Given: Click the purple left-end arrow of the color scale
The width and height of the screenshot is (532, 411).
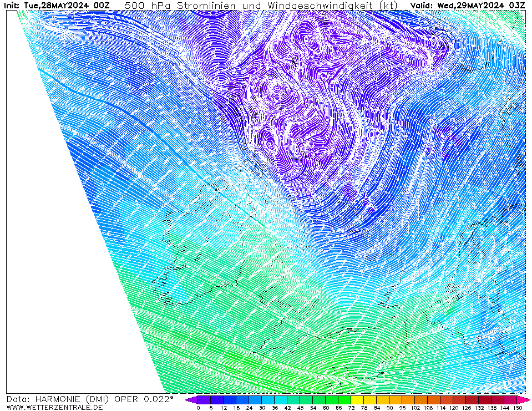Looking at the screenshot, I should point(192,400).
